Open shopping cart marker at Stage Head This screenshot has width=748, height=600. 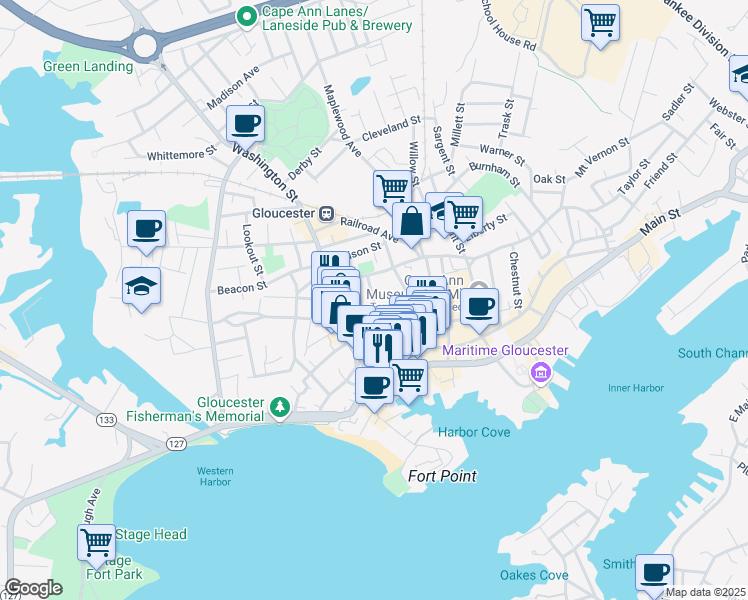pos(96,544)
